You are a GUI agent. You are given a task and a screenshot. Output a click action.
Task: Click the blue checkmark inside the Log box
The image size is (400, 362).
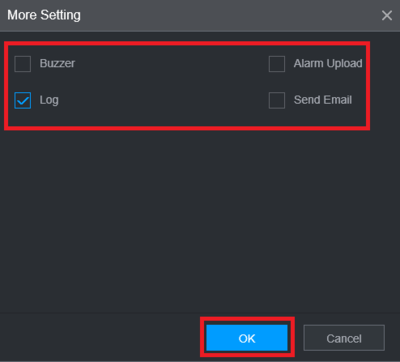coord(23,101)
